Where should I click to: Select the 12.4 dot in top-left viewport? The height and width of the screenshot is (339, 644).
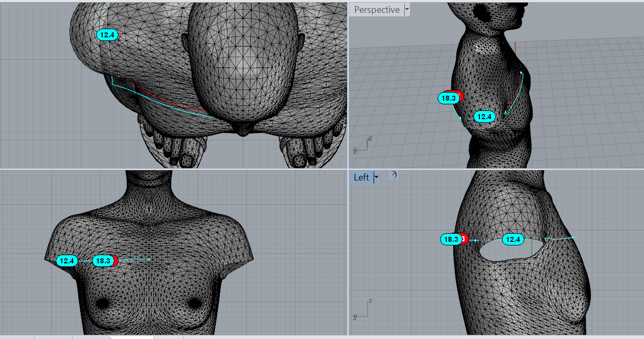pyautogui.click(x=107, y=35)
